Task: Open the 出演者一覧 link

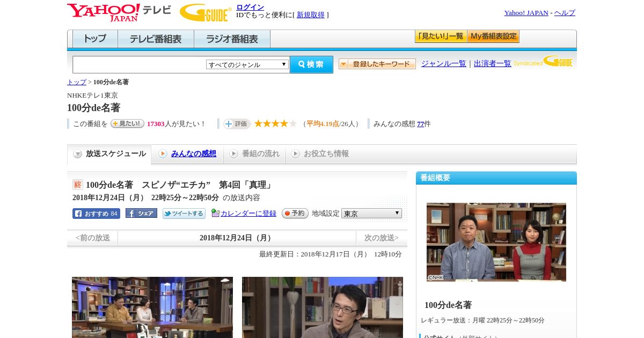Action: (493, 63)
